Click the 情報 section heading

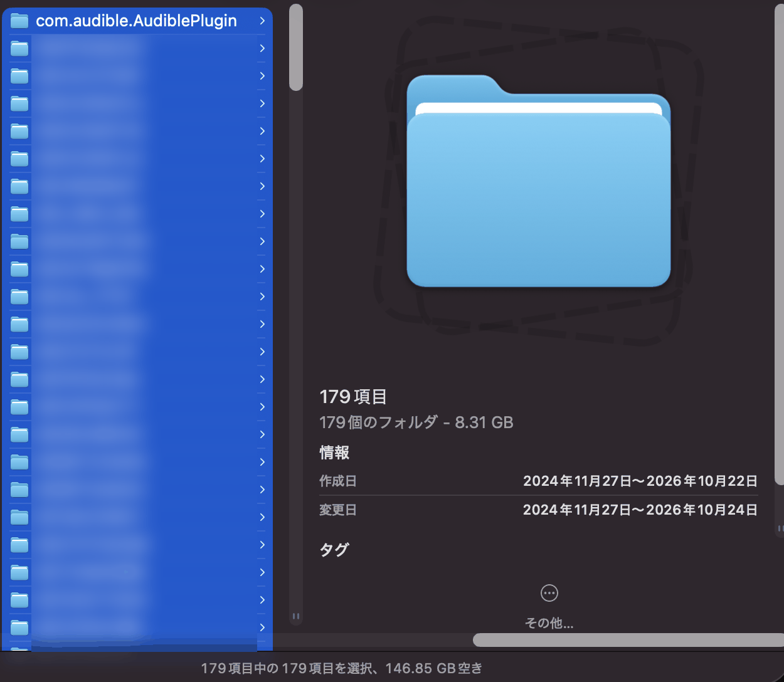(334, 453)
